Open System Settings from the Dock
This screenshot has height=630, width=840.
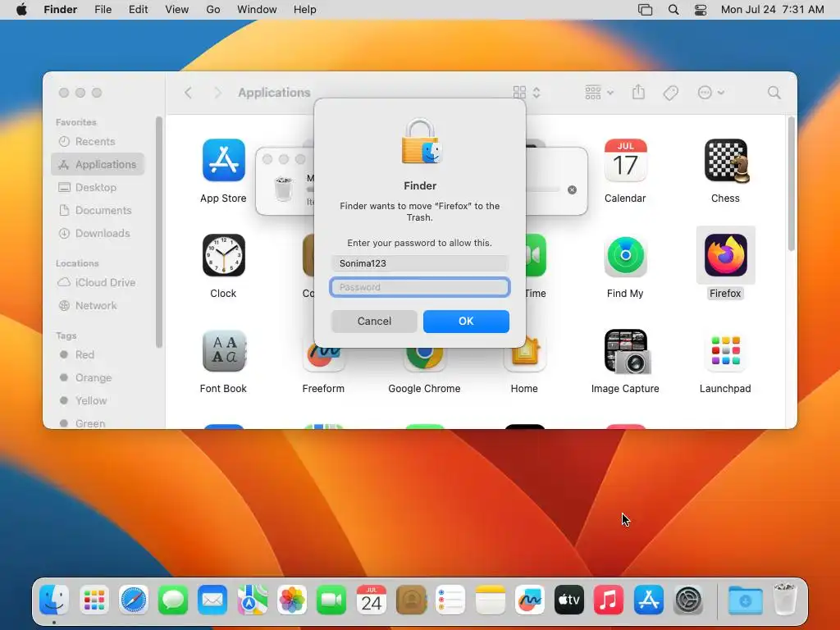pyautogui.click(x=688, y=600)
